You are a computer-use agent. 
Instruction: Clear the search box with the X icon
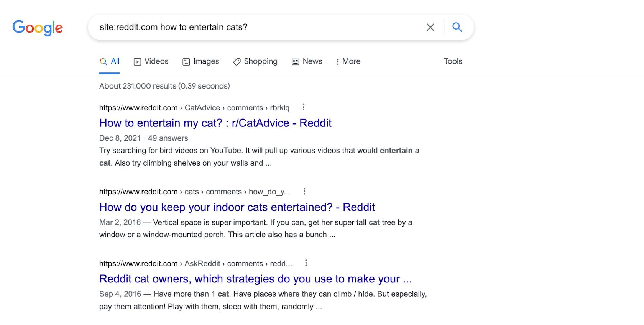pos(430,27)
